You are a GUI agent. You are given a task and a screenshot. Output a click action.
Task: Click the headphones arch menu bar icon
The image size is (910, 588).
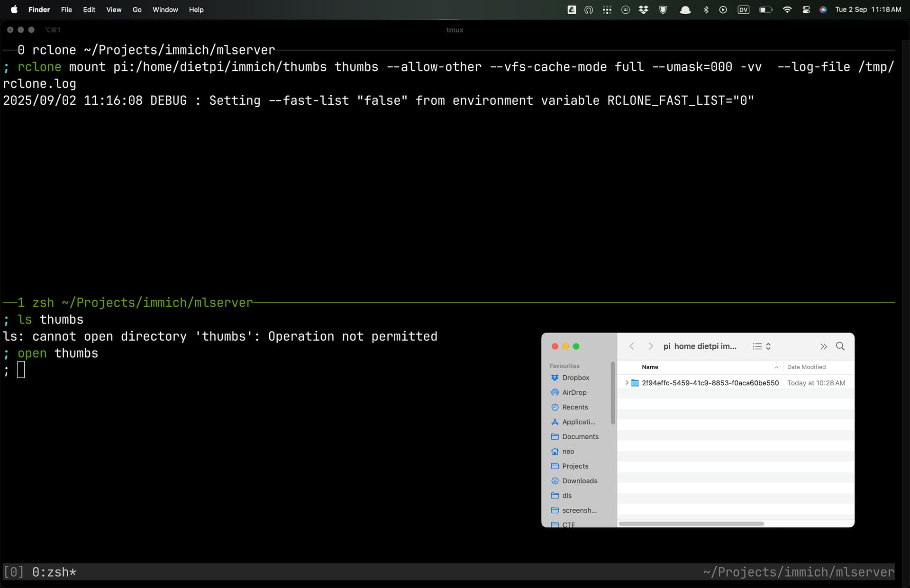(589, 9)
